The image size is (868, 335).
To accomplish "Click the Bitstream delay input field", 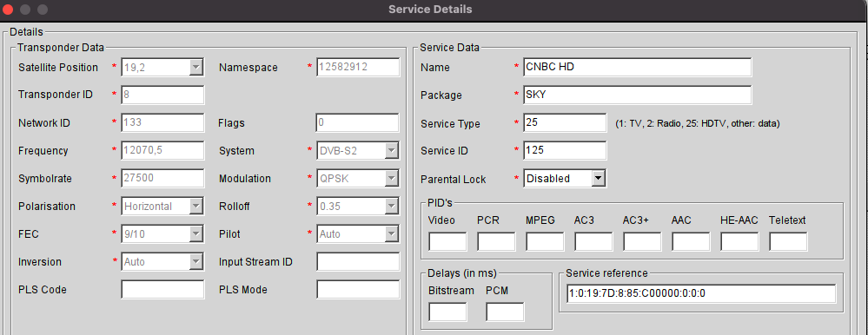I will pos(447,312).
